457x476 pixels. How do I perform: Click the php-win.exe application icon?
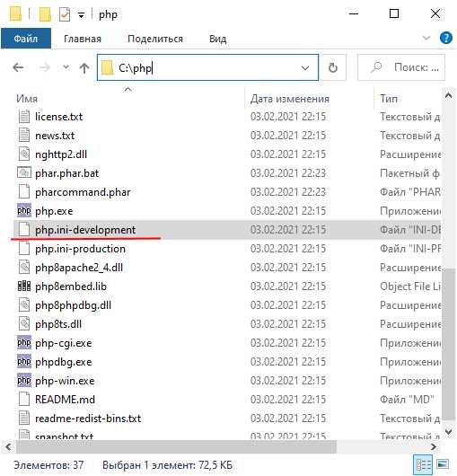click(24, 381)
